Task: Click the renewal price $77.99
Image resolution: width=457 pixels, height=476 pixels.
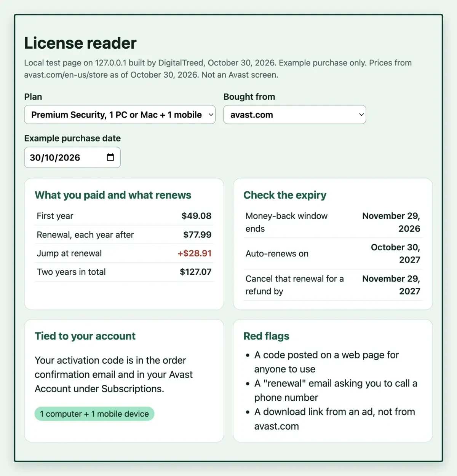Action: pyautogui.click(x=197, y=234)
